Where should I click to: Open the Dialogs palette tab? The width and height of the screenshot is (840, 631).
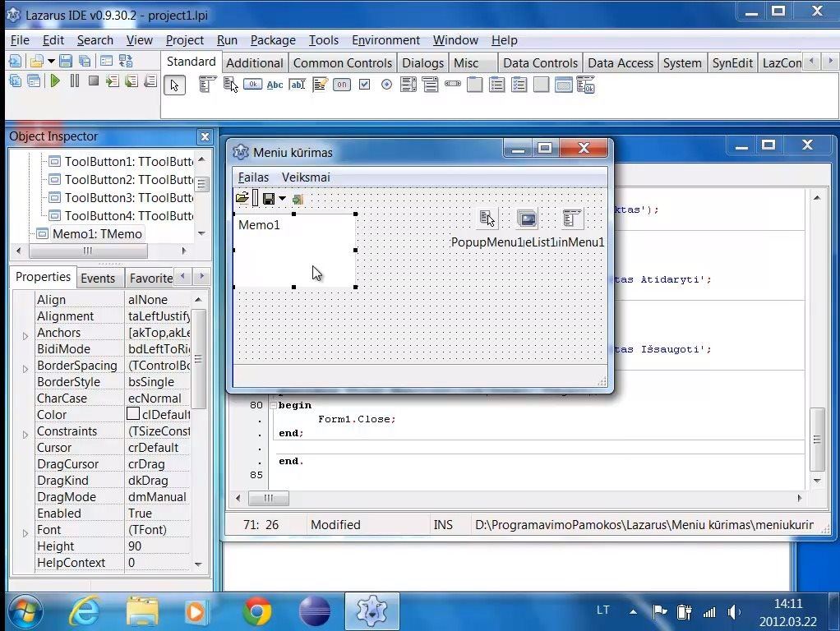[x=422, y=62]
